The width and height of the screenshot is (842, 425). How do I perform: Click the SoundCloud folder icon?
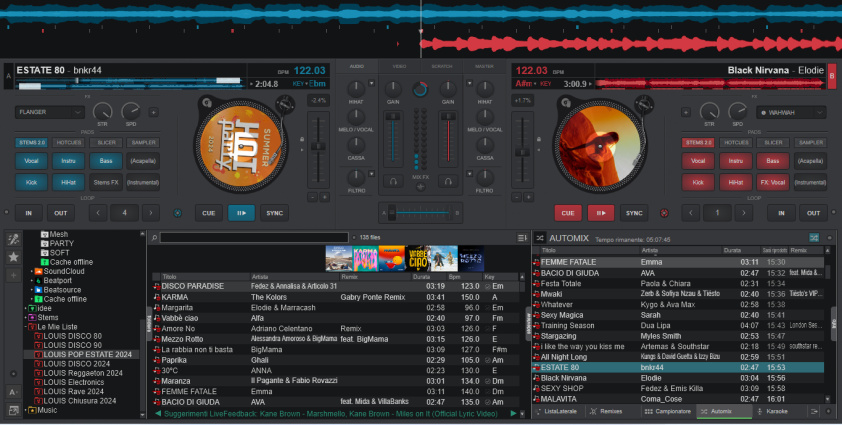pos(38,271)
